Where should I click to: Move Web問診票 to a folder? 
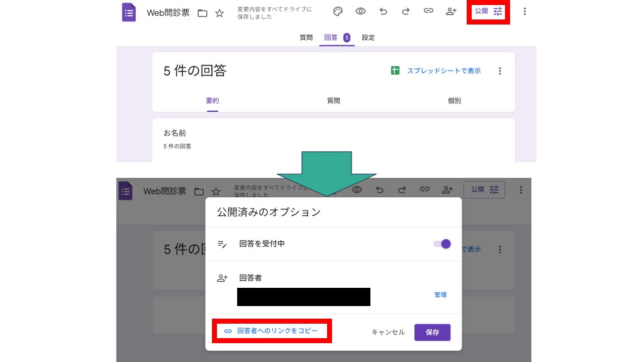click(202, 12)
